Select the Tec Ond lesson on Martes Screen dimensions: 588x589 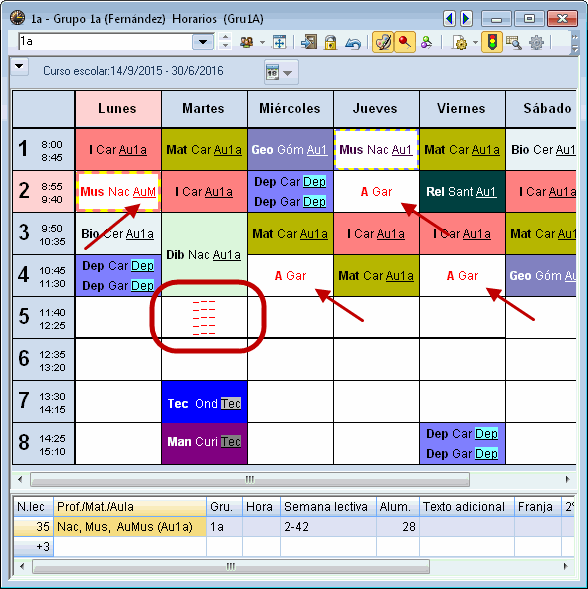[x=204, y=402]
